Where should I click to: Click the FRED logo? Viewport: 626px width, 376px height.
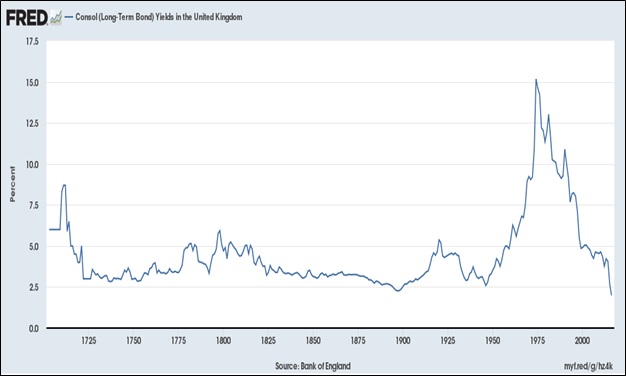27,18
